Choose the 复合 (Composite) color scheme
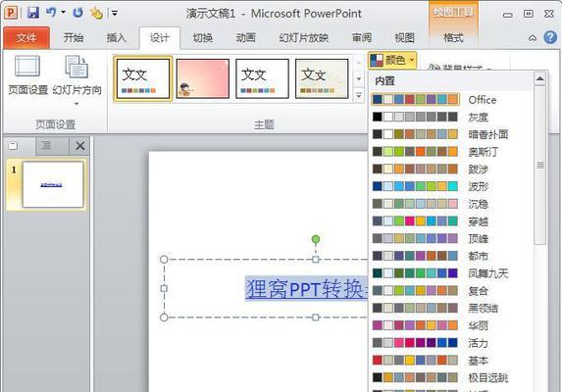Screen dimensions: 562x392 (x=451, y=291)
